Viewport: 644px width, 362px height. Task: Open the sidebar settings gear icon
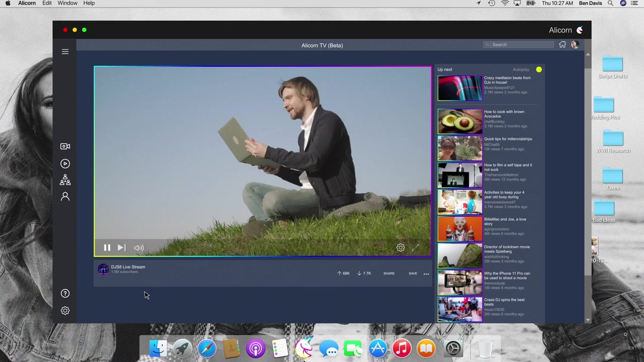point(65,311)
